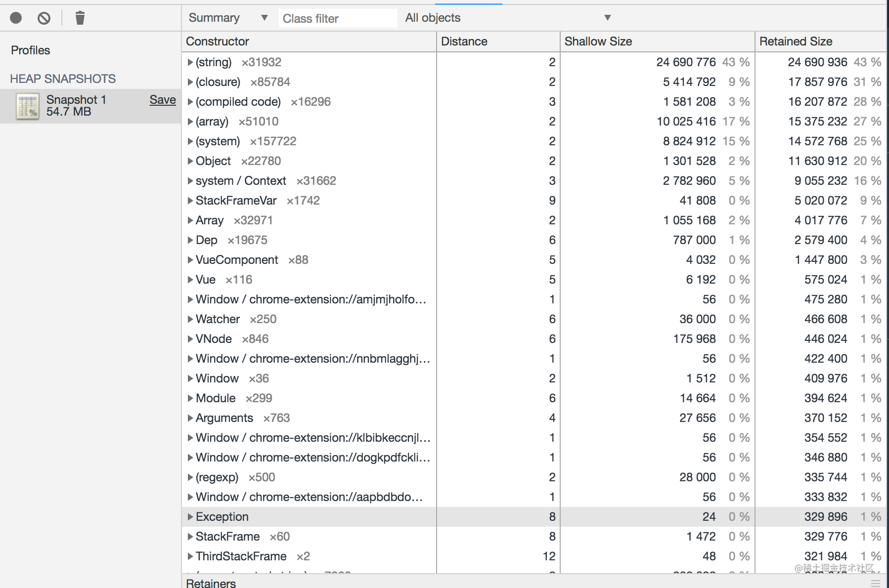Click distance value 12 for ThirdStackFrame
This screenshot has width=889, height=588.
click(549, 556)
